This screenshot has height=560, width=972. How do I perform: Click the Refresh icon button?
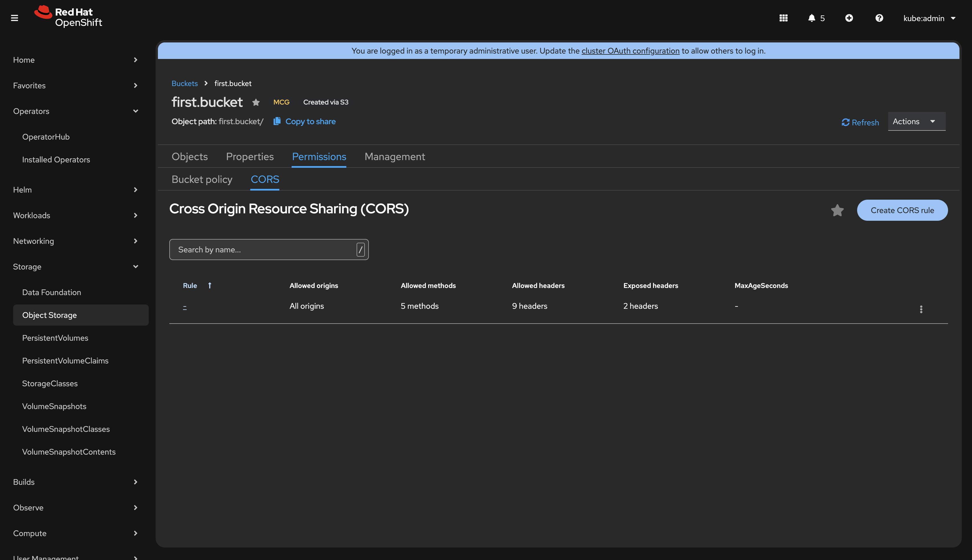click(845, 122)
